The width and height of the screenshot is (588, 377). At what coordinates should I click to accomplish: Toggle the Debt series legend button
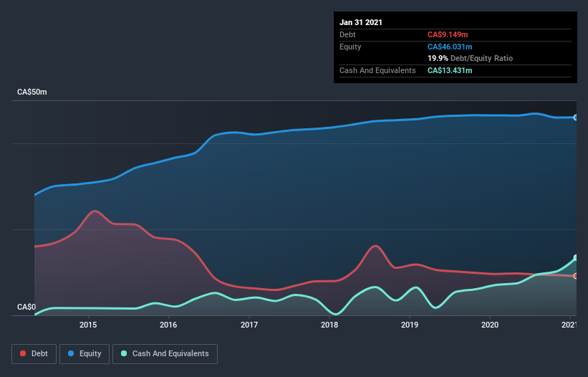click(x=34, y=354)
